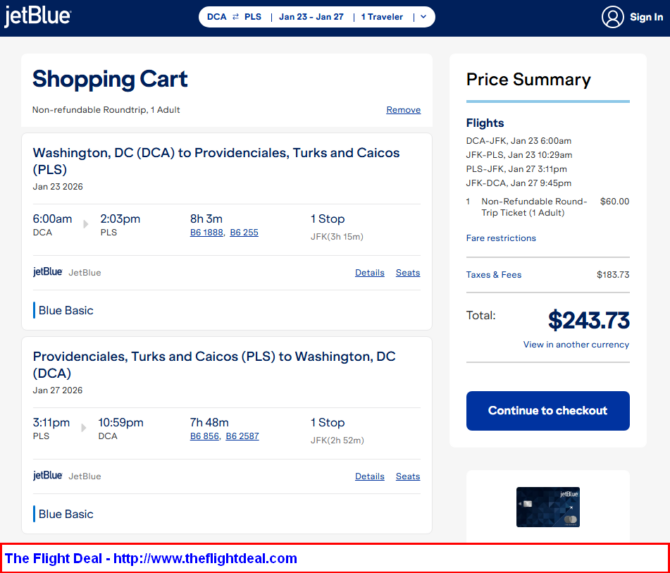Open the Jan 23 - Jan 27 date selector

(311, 17)
